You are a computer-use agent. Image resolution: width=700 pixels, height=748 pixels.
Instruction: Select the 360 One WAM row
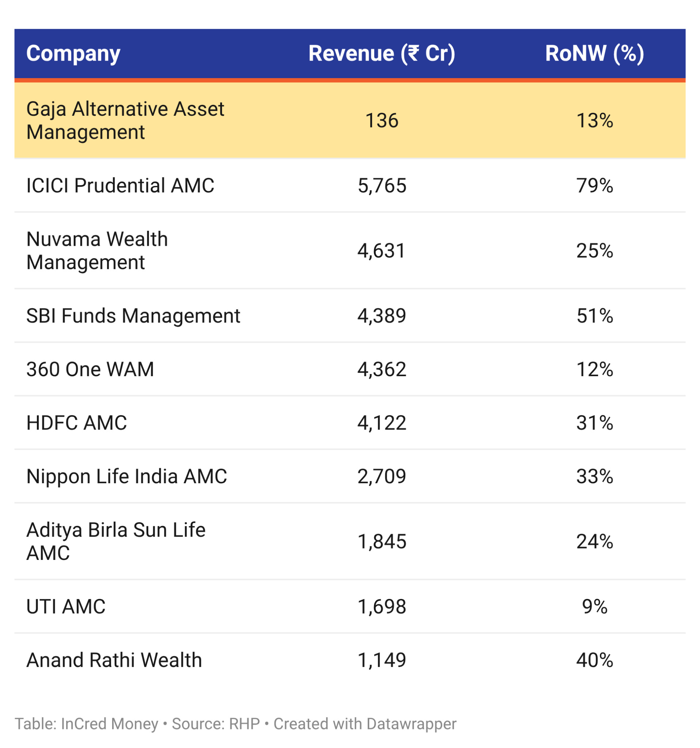350,369
